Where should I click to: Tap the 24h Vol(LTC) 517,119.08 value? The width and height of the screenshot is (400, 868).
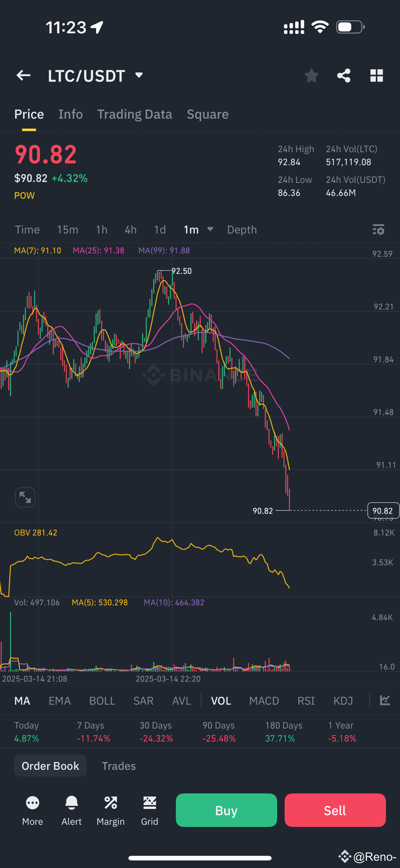tap(349, 162)
